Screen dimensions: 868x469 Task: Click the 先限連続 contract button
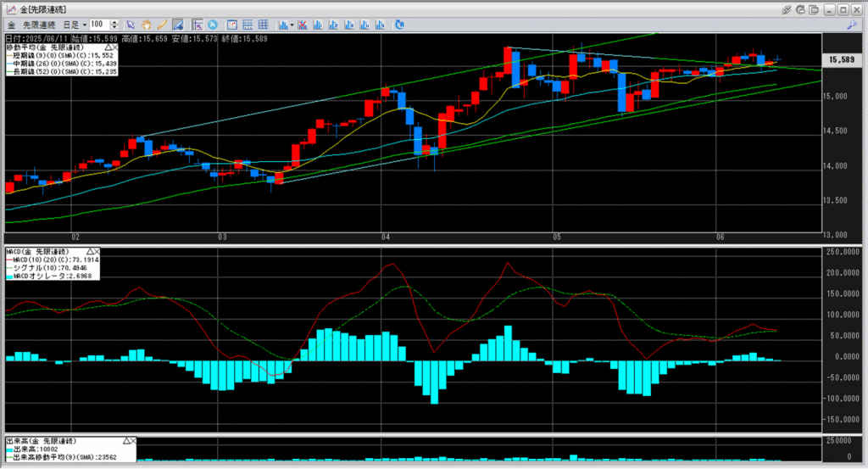point(38,25)
